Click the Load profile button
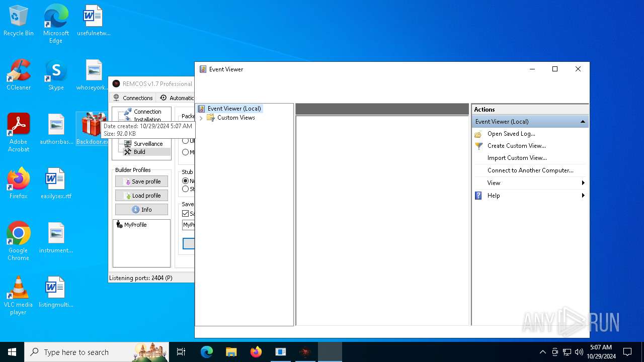 141,196
